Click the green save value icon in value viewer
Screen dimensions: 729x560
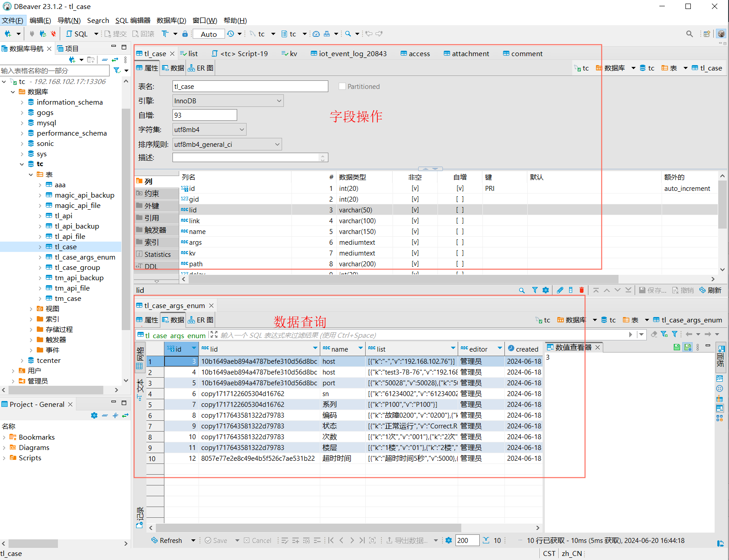click(x=676, y=347)
